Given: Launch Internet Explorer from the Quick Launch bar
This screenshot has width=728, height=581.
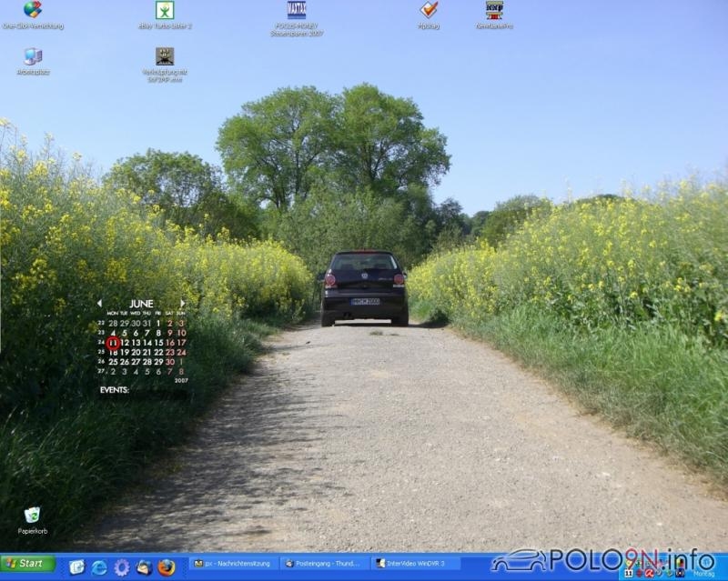Looking at the screenshot, I should (99, 567).
